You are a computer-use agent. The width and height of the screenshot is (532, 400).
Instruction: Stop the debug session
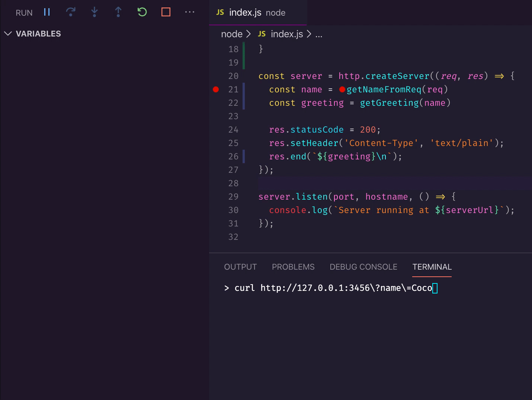tap(166, 12)
